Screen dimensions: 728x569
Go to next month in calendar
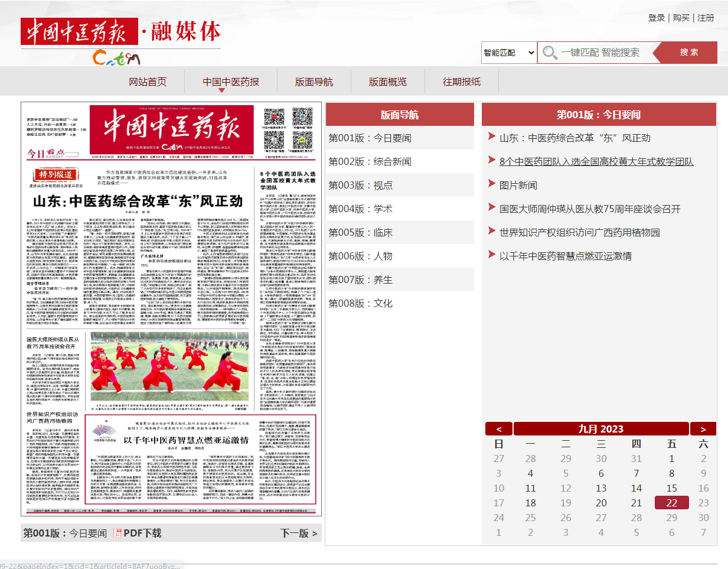pos(703,429)
